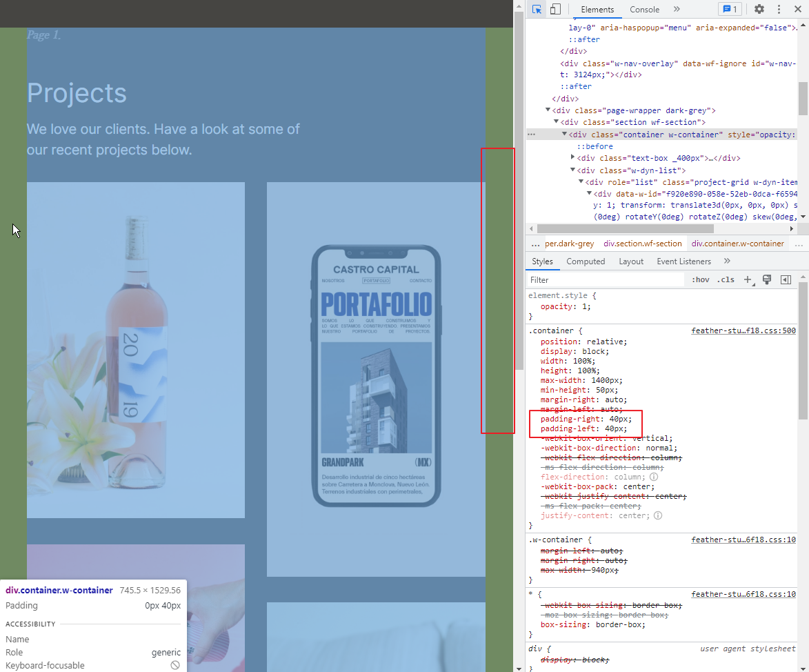Viewport: 809px width, 672px height.
Task: Edit the opacity: 1 declaration
Action: click(566, 306)
